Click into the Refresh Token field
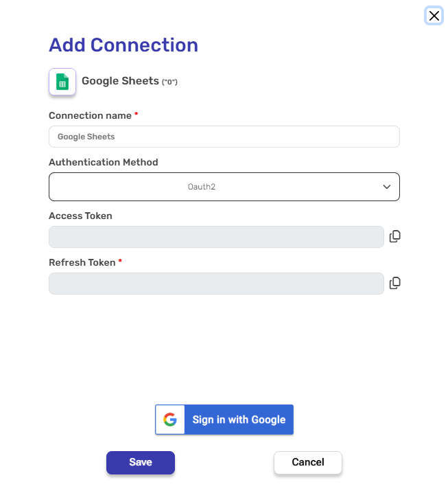The height and width of the screenshot is (493, 448). 216,283
